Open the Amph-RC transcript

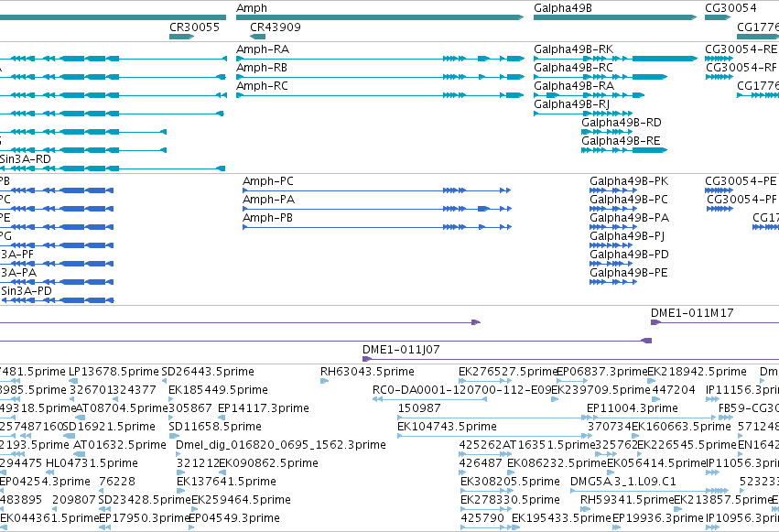pos(380,95)
